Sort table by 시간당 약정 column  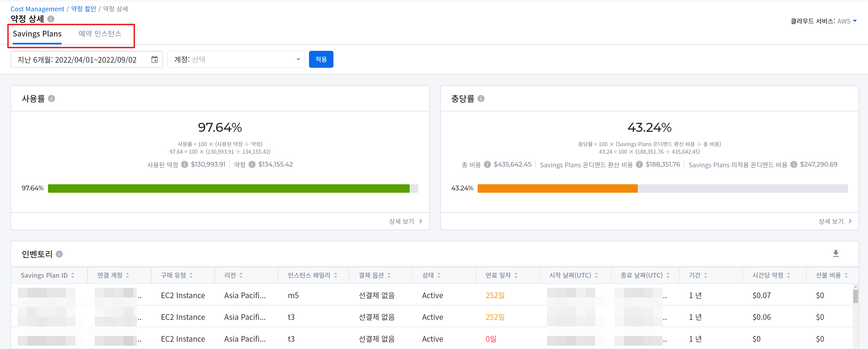[788, 276]
